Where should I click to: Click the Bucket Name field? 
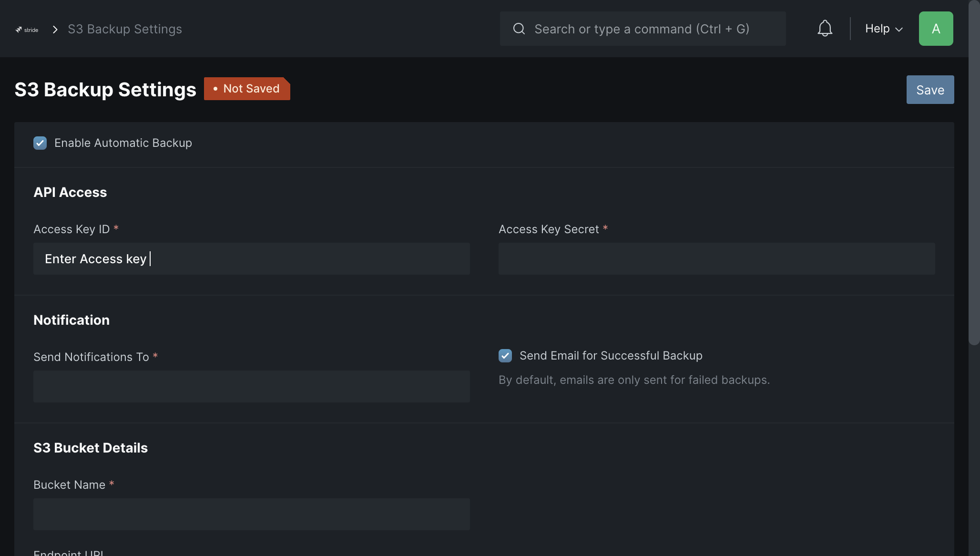(252, 515)
